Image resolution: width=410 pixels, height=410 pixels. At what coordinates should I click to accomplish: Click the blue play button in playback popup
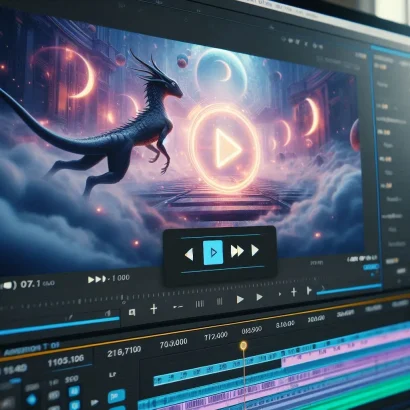[213, 252]
